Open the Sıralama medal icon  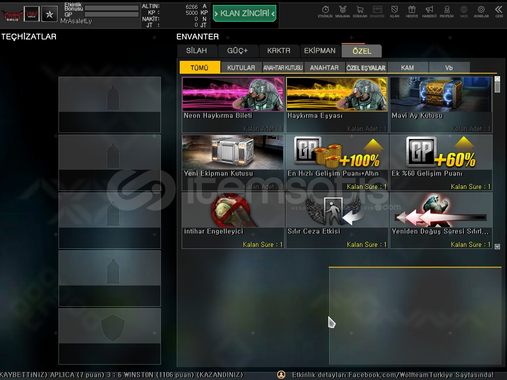point(342,11)
